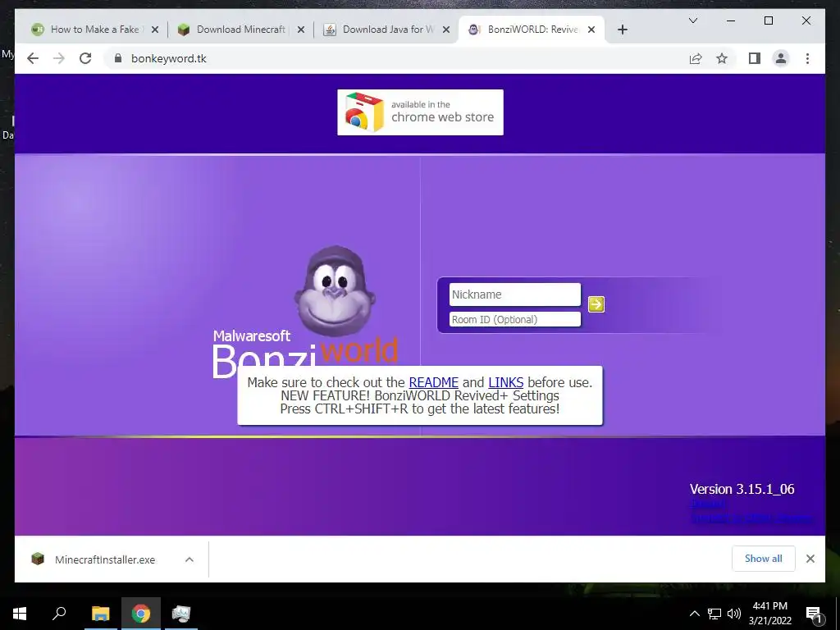Click Show all downloads
The height and width of the screenshot is (630, 840).
(764, 559)
